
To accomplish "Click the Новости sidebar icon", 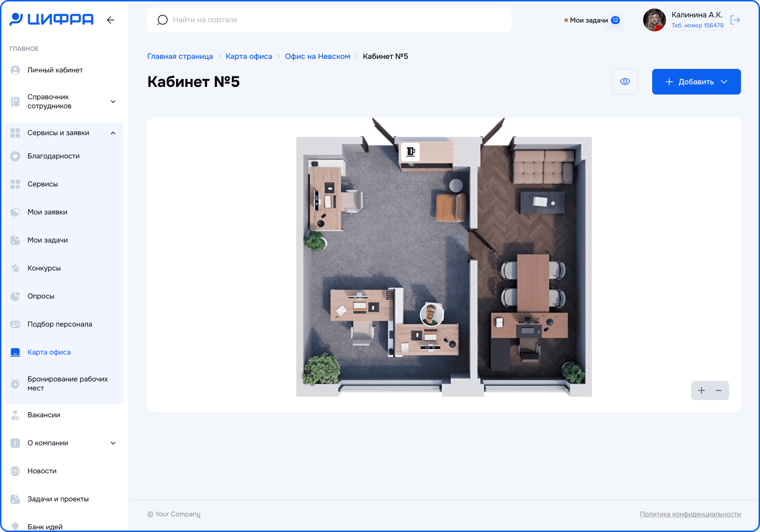I will (15, 471).
